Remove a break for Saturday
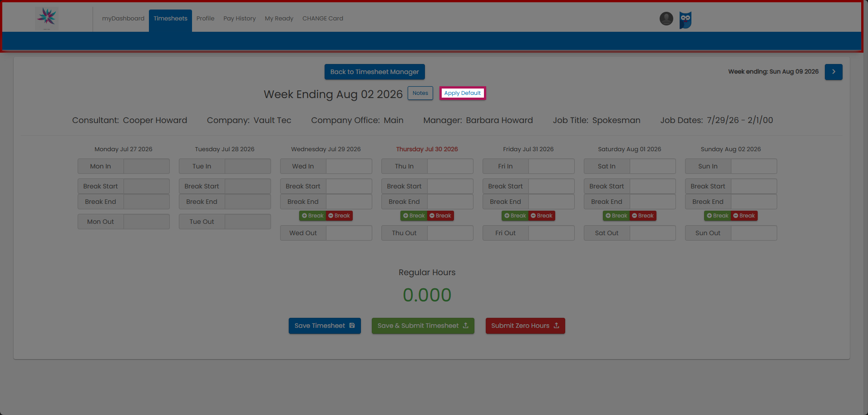This screenshot has width=868, height=415. (x=643, y=216)
